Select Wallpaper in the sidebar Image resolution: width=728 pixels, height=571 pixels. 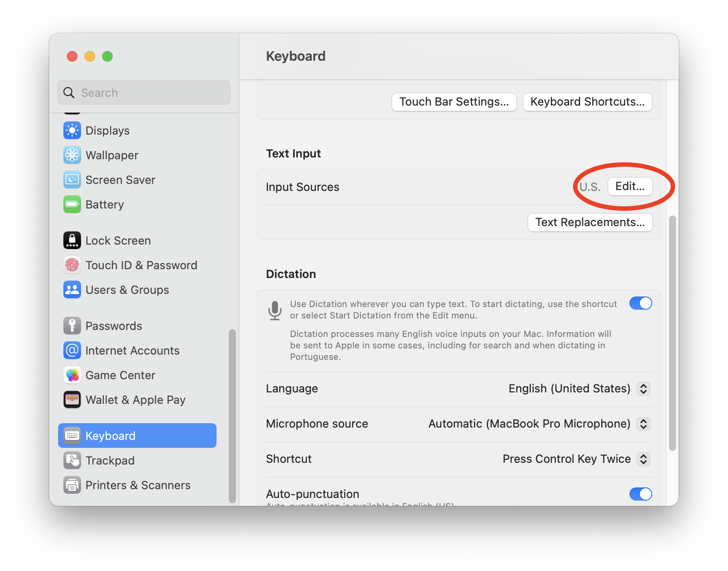pyautogui.click(x=137, y=155)
